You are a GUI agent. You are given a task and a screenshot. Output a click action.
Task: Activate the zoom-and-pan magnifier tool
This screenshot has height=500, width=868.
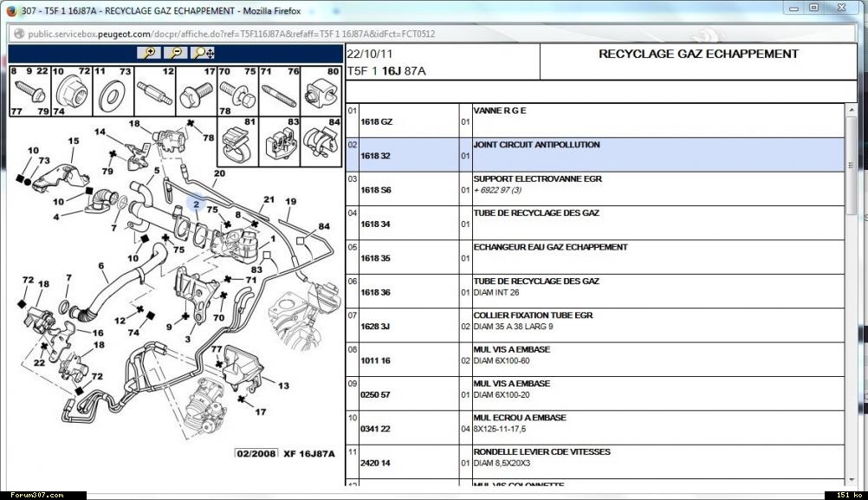[x=204, y=53]
